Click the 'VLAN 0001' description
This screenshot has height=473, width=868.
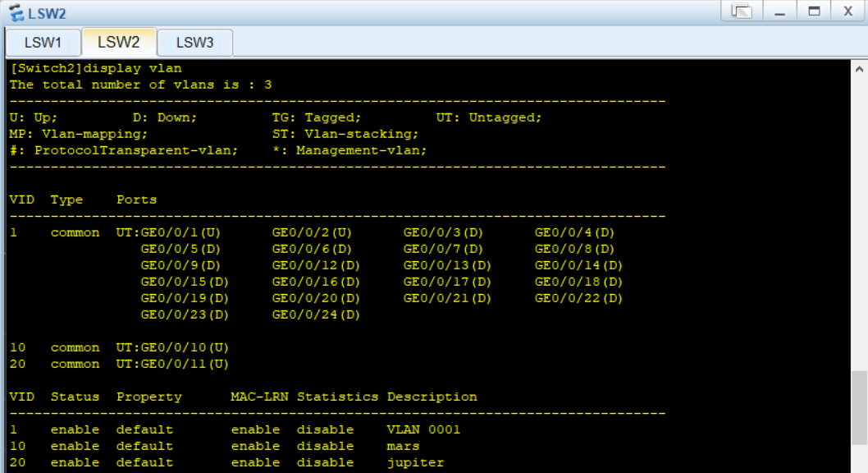coord(423,429)
